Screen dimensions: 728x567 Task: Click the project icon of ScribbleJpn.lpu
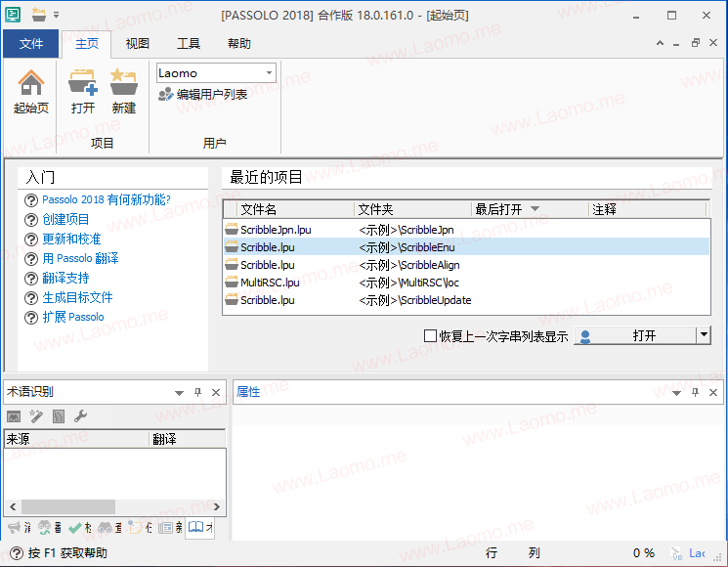tap(232, 229)
